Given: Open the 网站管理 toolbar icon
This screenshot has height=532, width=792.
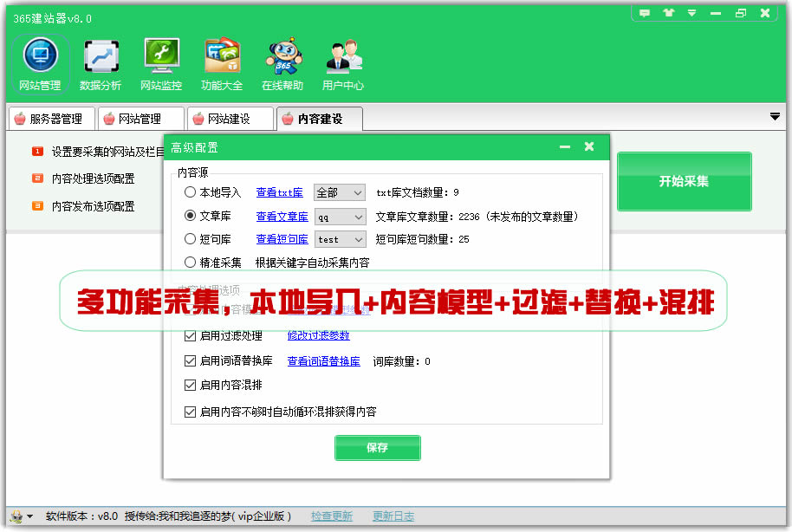Looking at the screenshot, I should 40,57.
